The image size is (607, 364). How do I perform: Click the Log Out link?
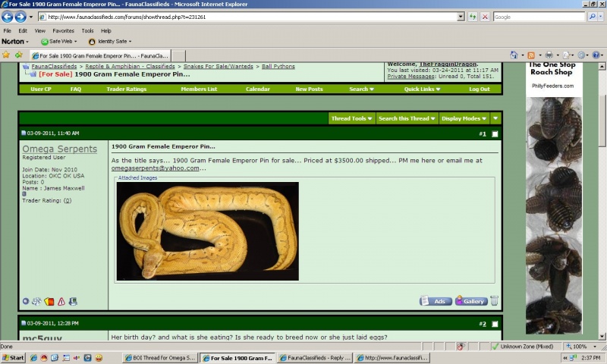click(480, 89)
